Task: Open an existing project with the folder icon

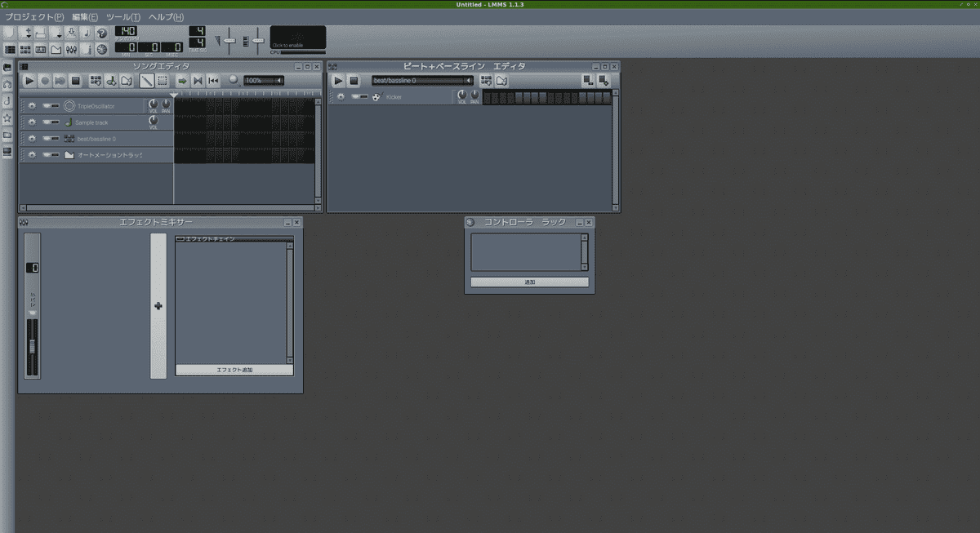Action: [41, 33]
